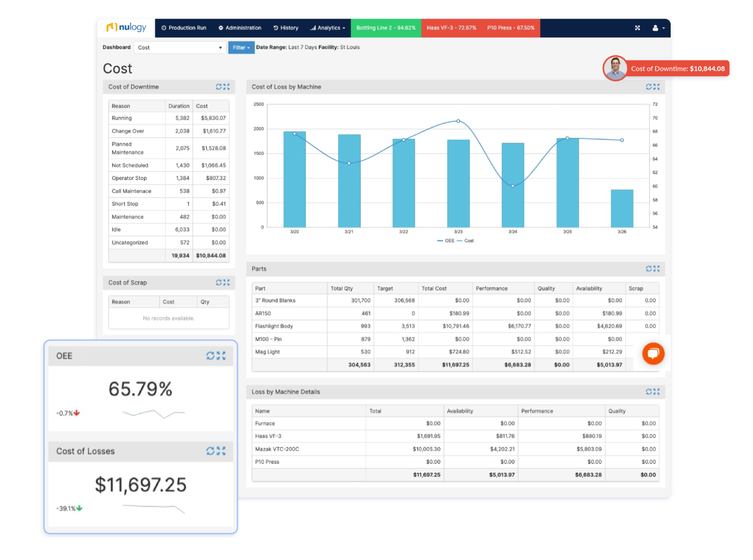The width and height of the screenshot is (753, 560).
Task: Toggle the Cost series in the chart legend
Action: coord(465,241)
